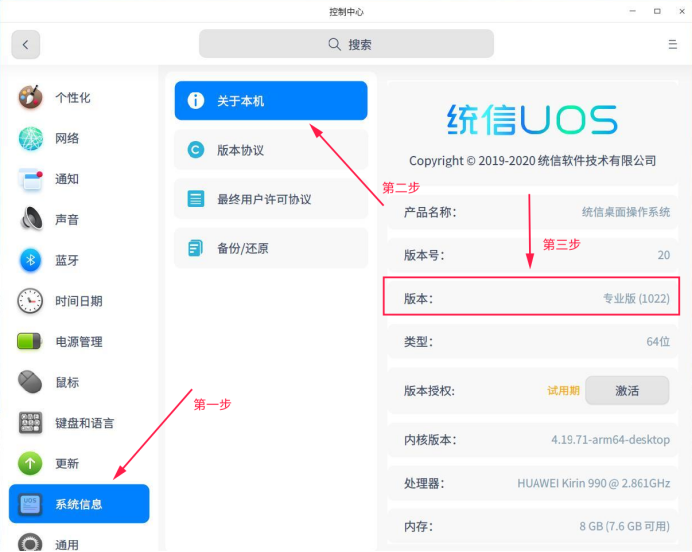Click the 统信UOS logo
Viewport: 692px width, 552px height.
[x=532, y=119]
